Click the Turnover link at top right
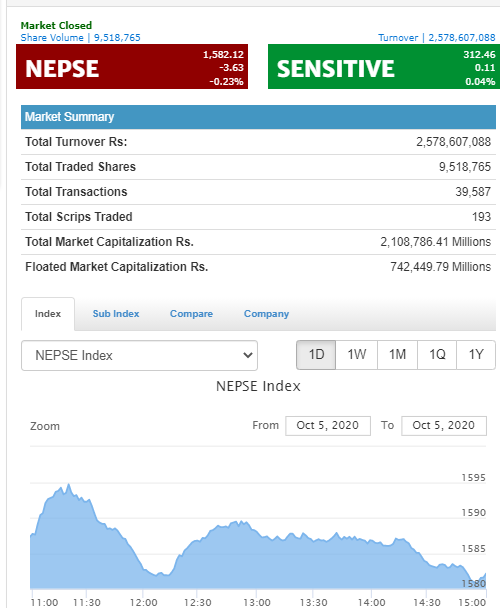Viewport: 500px width, 608px height. pos(437,38)
